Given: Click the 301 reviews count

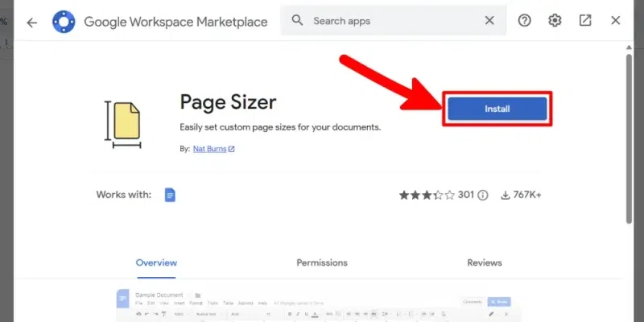Looking at the screenshot, I should (466, 195).
